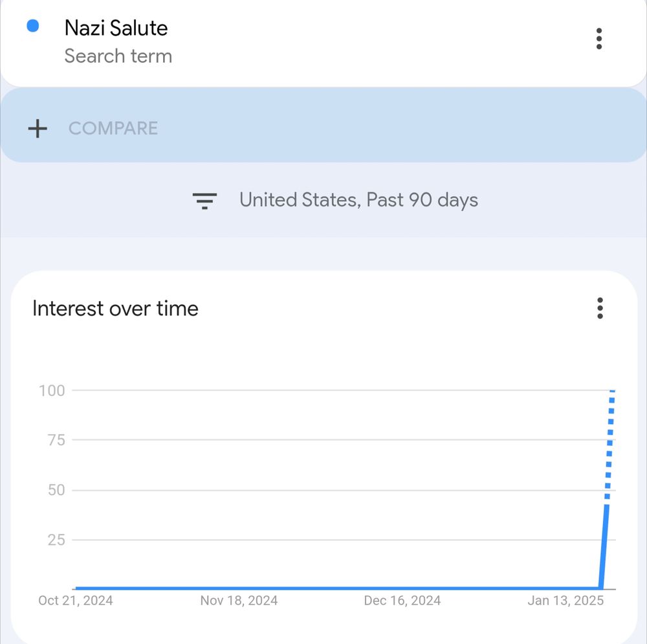Select the 75 y-axis label
This screenshot has width=647, height=644.
pyautogui.click(x=56, y=440)
